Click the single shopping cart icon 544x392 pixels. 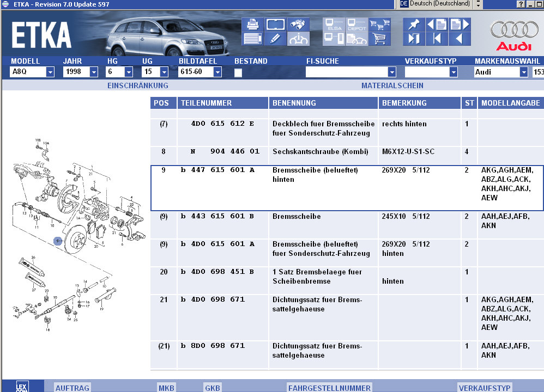pyautogui.click(x=379, y=39)
